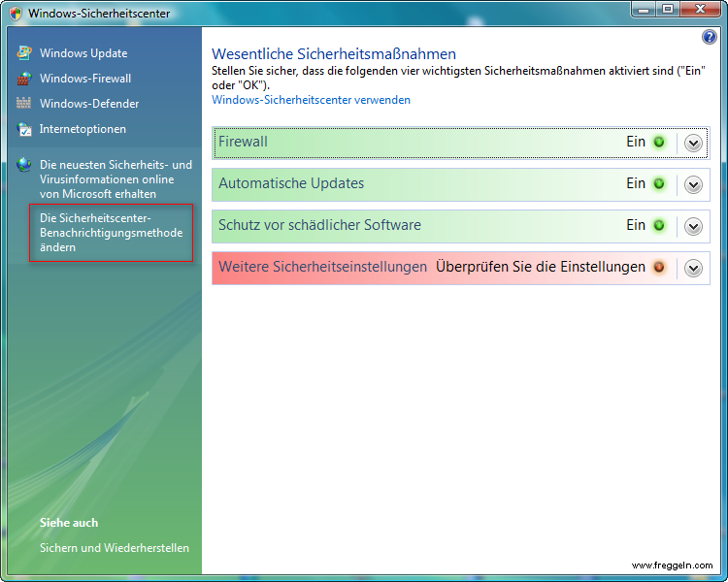Open Windows-Sicherheitscenter verwenden link
Screen dimensions: 728x582
(311, 100)
